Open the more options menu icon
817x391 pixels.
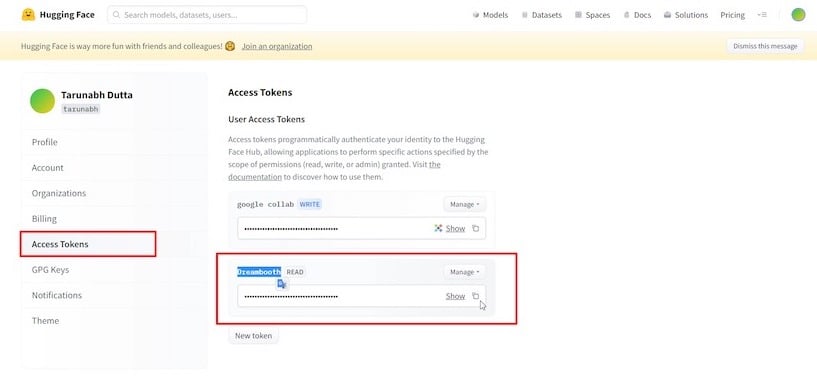pos(762,15)
